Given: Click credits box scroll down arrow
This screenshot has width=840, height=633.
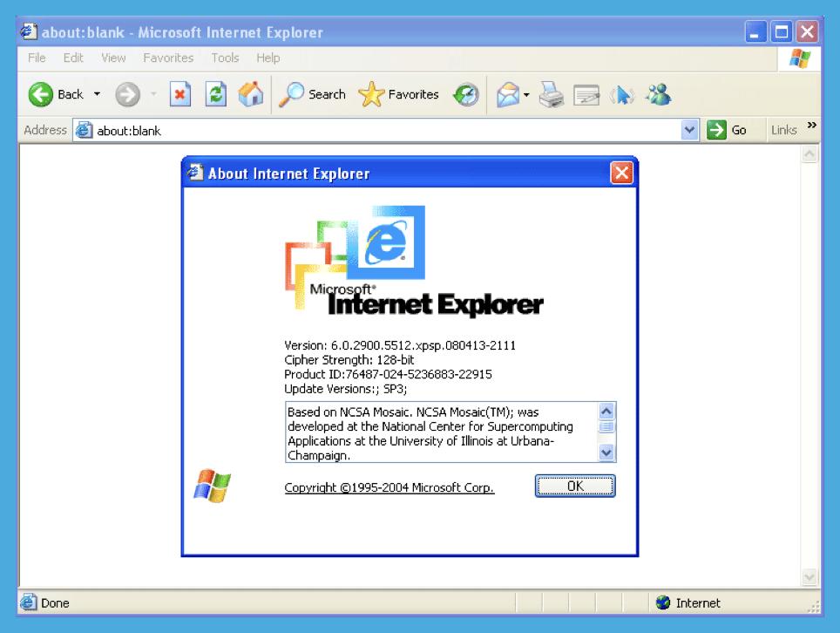Looking at the screenshot, I should tap(606, 453).
